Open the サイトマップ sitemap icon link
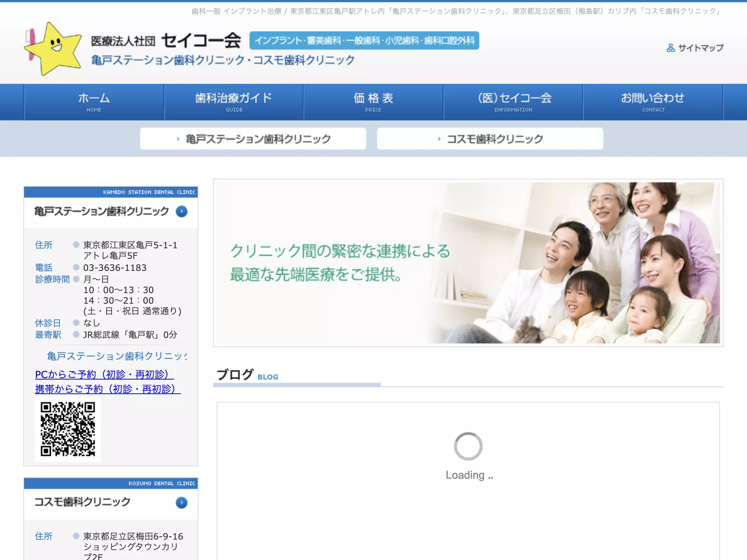 tap(695, 48)
